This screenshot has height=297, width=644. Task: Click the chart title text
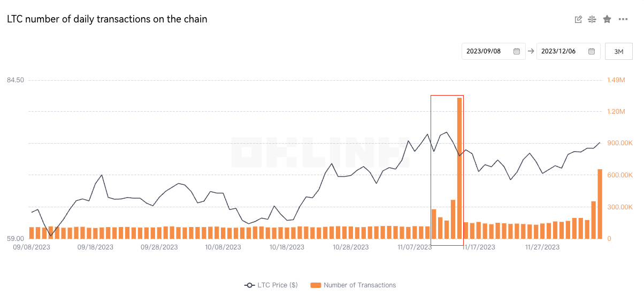(x=107, y=19)
